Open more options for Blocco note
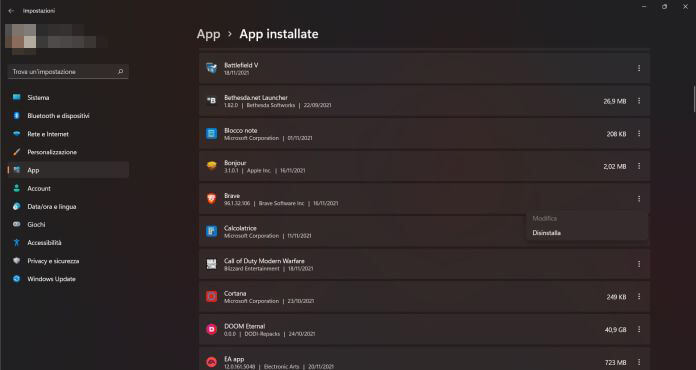Screen dimensions: 696x370 tap(639, 134)
